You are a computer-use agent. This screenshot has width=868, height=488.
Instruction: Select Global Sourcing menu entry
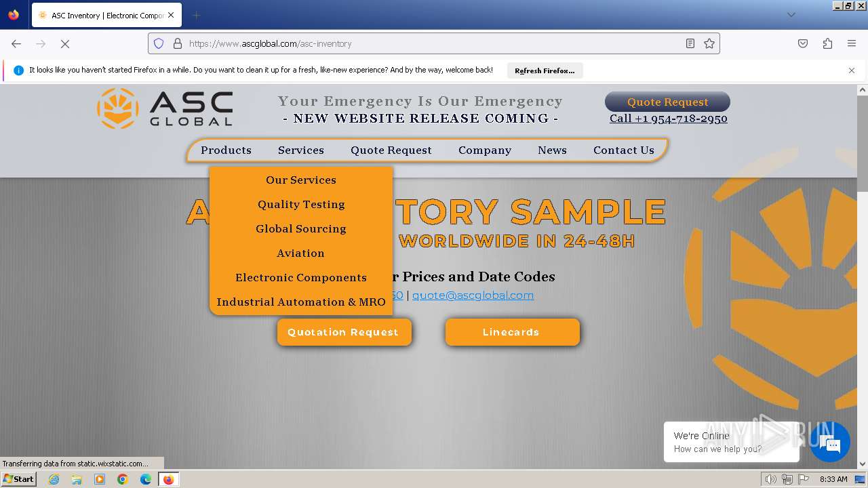point(301,229)
